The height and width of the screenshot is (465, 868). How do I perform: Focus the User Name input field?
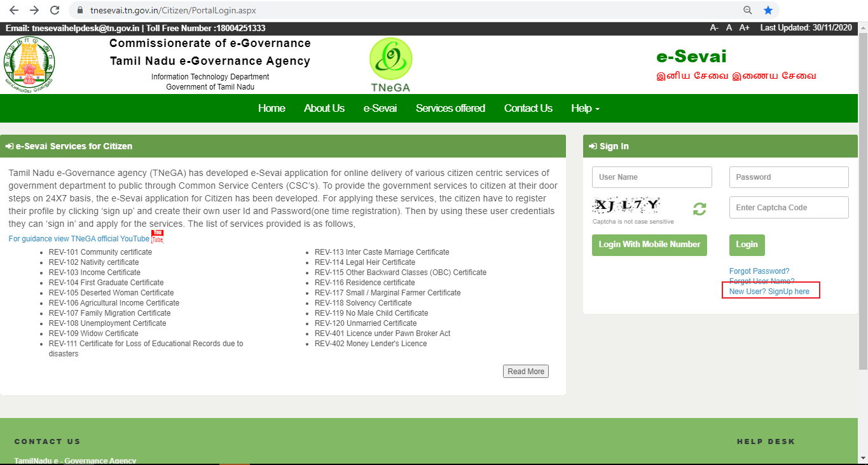(652, 177)
